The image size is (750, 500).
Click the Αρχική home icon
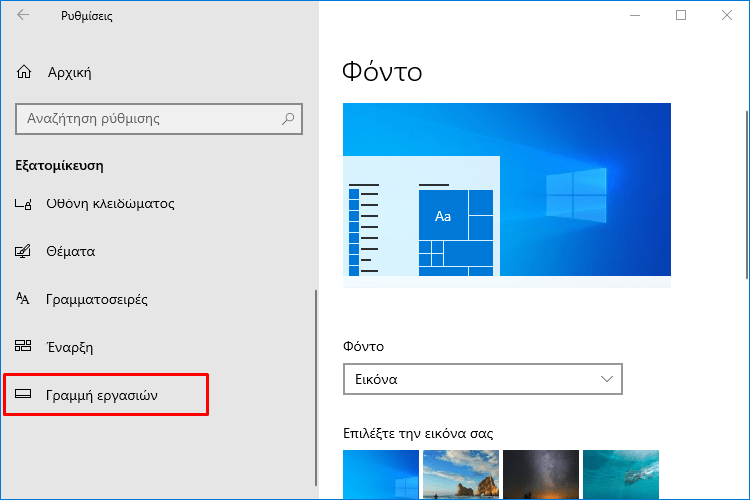coord(24,72)
